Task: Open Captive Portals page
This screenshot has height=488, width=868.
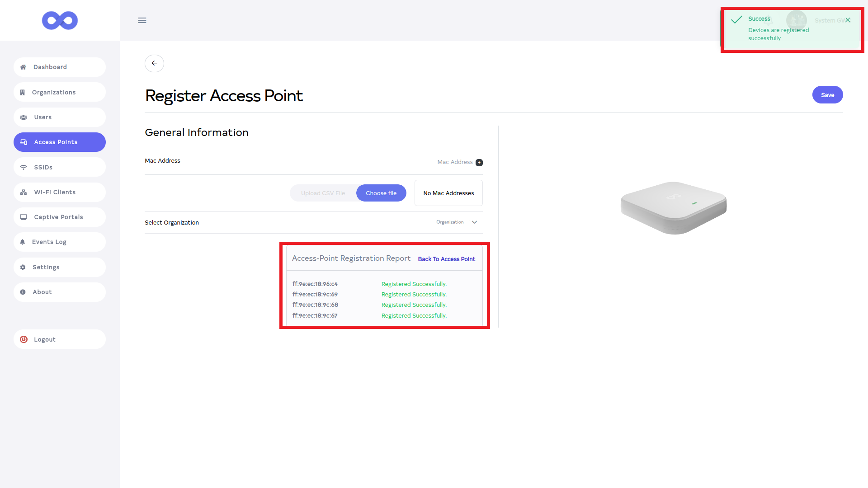Action: (x=59, y=217)
